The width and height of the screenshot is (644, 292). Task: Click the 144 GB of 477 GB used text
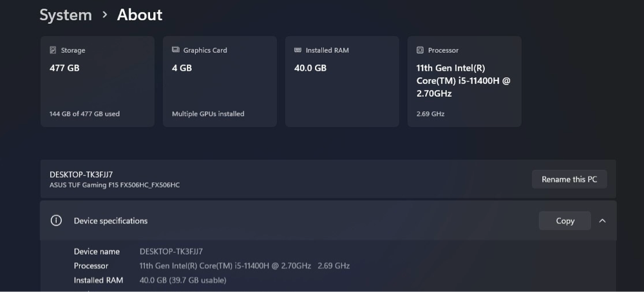pyautogui.click(x=84, y=114)
